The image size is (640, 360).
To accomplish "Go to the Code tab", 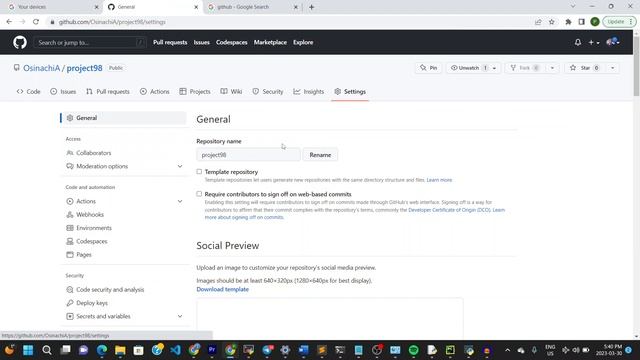I will tap(29, 91).
